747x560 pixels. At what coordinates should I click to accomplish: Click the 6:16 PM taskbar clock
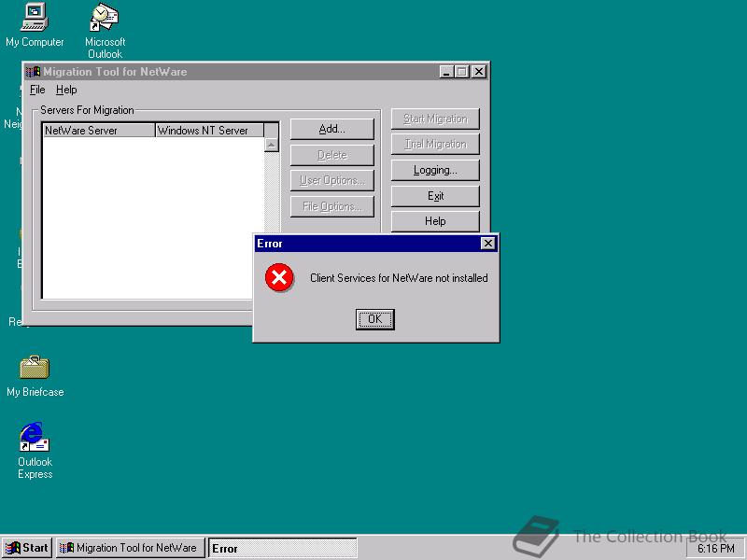pos(716,549)
